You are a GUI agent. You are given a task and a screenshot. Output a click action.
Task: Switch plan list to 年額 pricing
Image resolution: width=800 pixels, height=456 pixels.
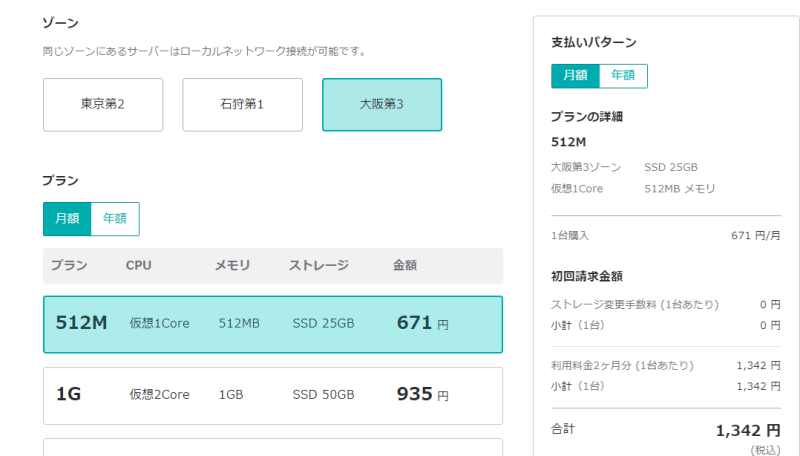(115, 219)
